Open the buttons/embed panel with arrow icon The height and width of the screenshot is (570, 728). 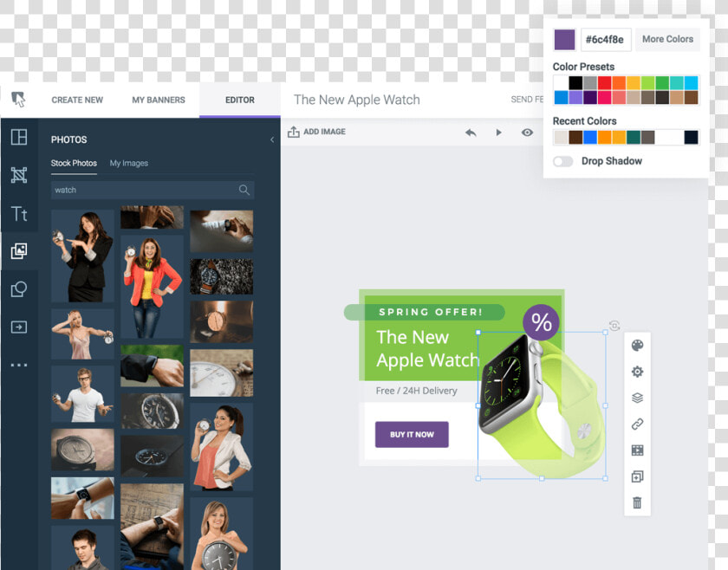[x=19, y=327]
